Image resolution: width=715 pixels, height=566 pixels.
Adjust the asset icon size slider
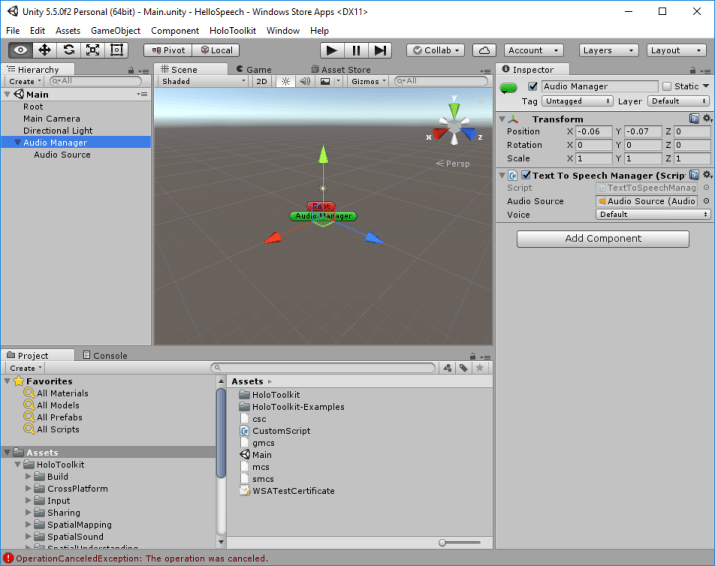tap(443, 542)
